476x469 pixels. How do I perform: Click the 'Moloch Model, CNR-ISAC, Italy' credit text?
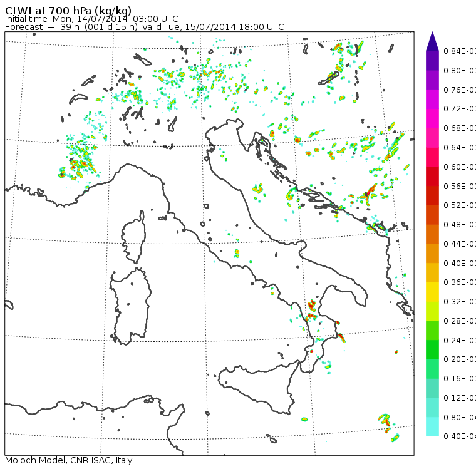coord(69,460)
